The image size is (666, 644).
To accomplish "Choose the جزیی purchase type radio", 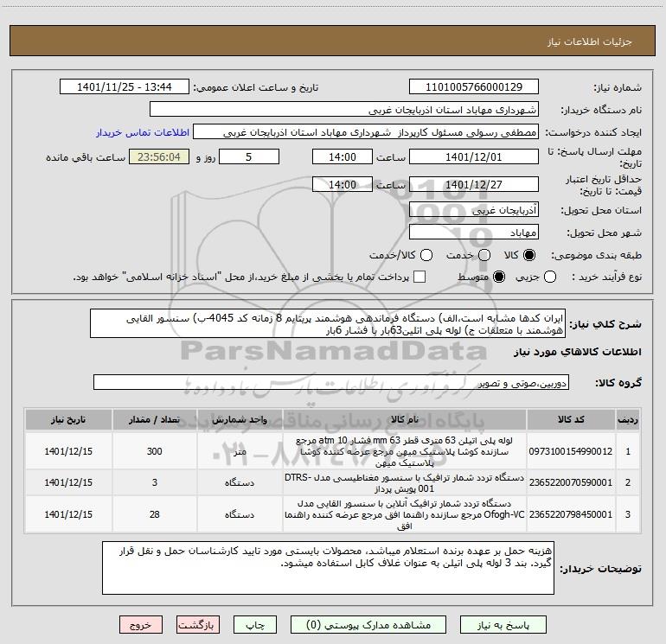I will click(550, 277).
